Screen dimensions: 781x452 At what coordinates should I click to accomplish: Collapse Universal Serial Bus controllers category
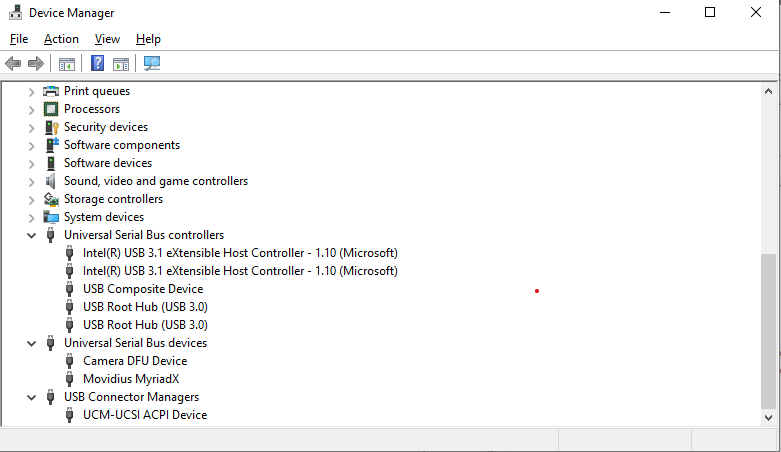32,235
